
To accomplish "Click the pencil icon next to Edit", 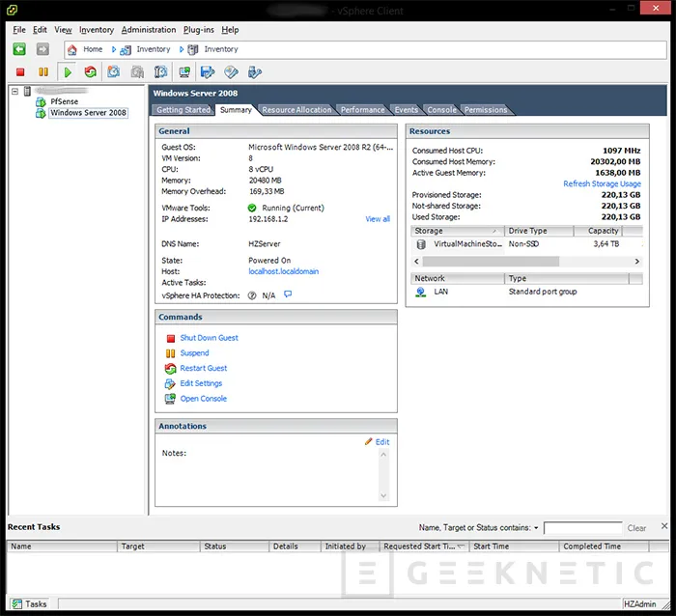I will tap(369, 441).
